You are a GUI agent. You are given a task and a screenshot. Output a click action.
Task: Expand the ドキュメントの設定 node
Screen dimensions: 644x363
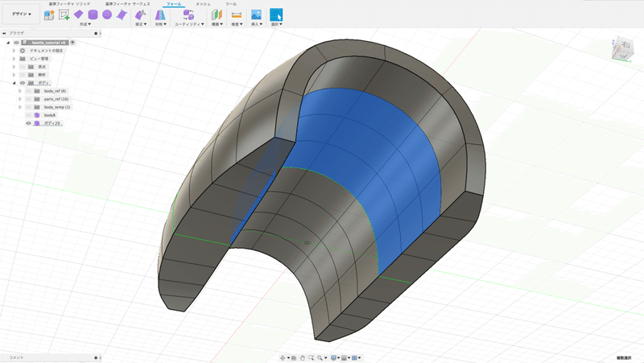click(x=14, y=51)
